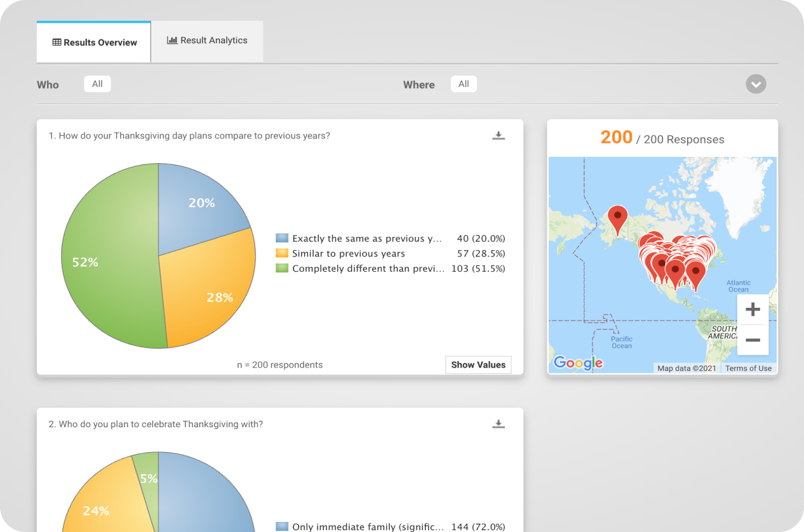Select the 'Similar to previous years' legend label
Screen dimensions: 804x532
click(x=349, y=253)
